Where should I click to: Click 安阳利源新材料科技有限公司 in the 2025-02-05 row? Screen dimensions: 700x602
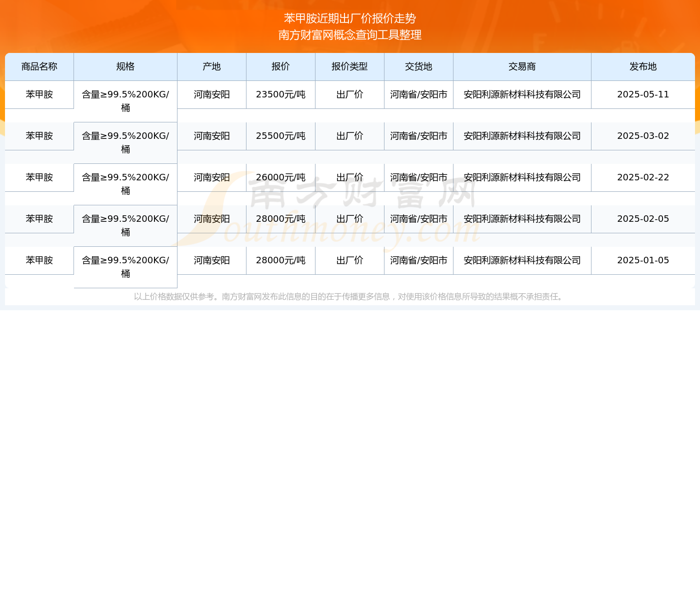point(522,219)
